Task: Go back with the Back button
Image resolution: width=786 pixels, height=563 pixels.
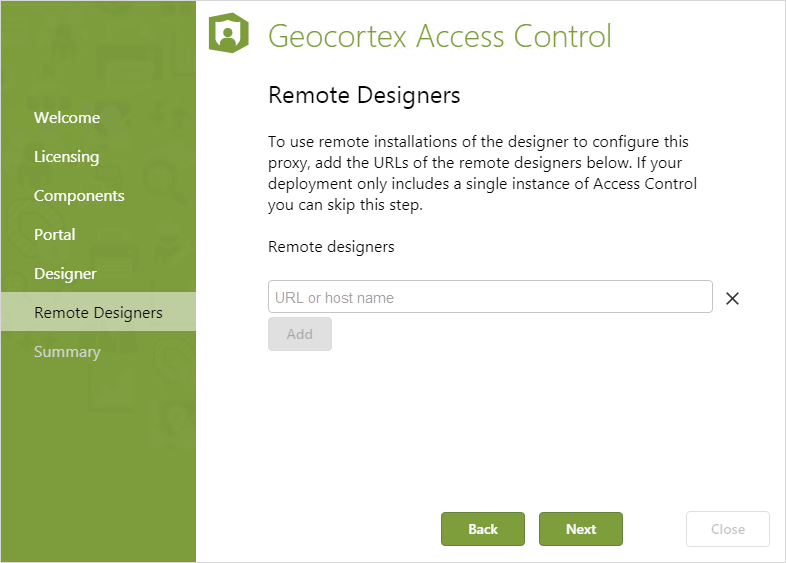Action: click(483, 529)
